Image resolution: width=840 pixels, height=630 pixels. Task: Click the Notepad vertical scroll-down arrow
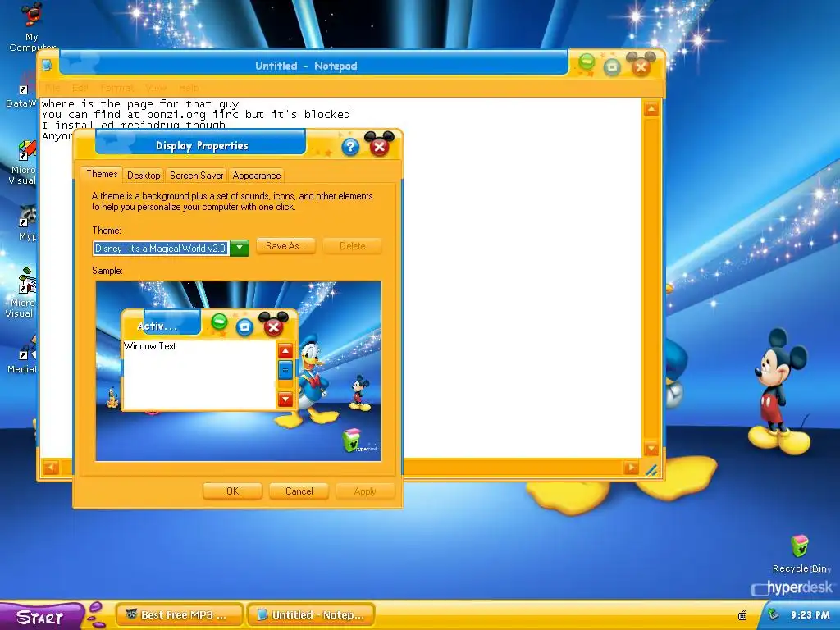(x=651, y=448)
